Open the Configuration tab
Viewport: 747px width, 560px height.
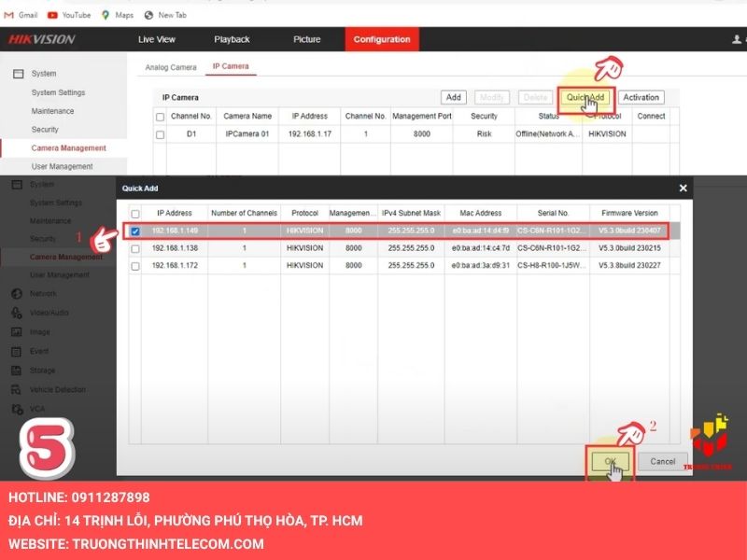(x=382, y=39)
